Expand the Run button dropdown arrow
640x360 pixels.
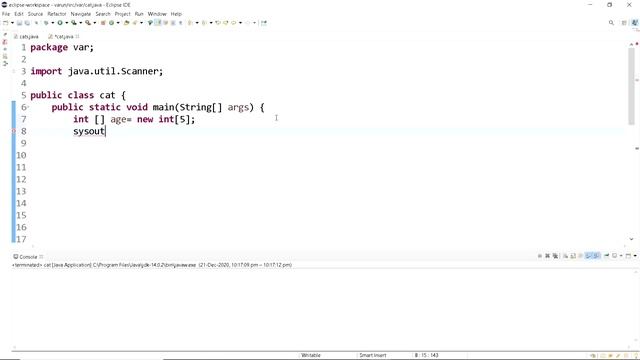pos(67,23)
